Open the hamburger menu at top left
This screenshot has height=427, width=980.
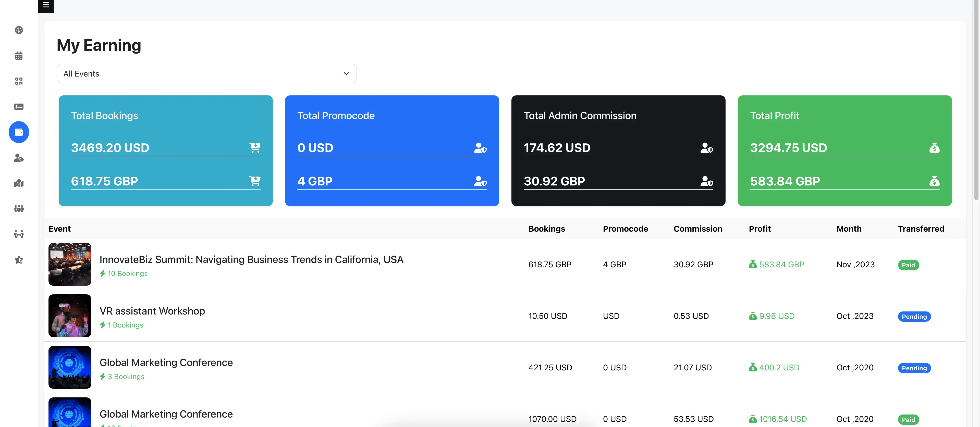[46, 5]
